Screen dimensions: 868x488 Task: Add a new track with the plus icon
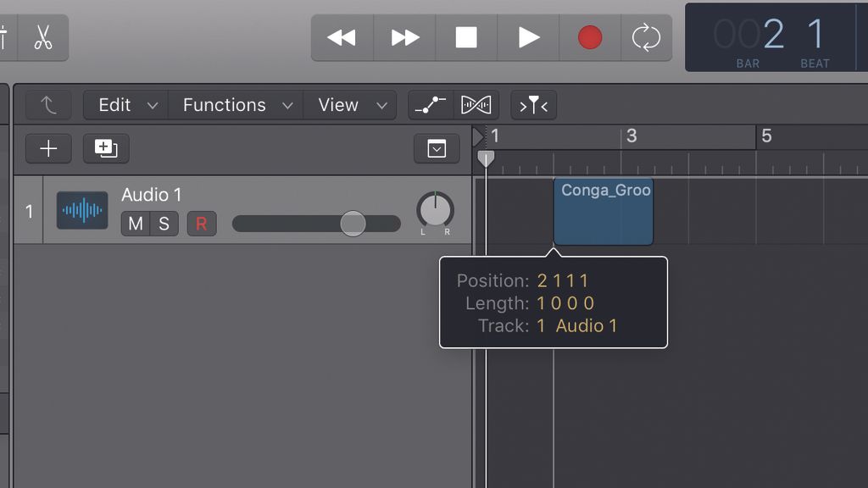click(x=48, y=147)
